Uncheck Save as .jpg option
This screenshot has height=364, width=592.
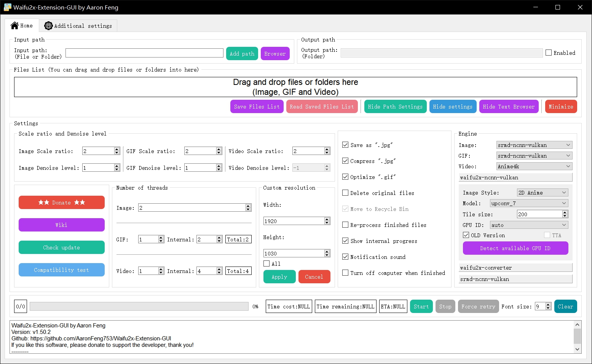[345, 145]
